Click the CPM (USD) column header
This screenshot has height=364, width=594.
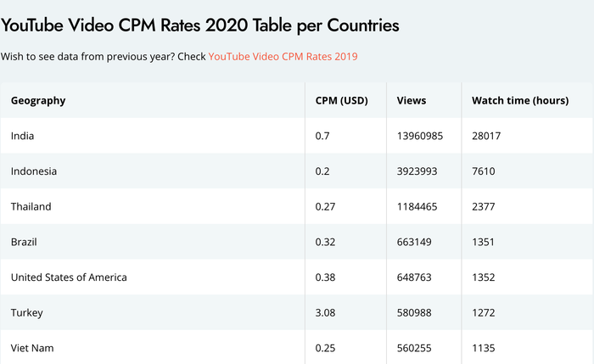[x=341, y=101]
